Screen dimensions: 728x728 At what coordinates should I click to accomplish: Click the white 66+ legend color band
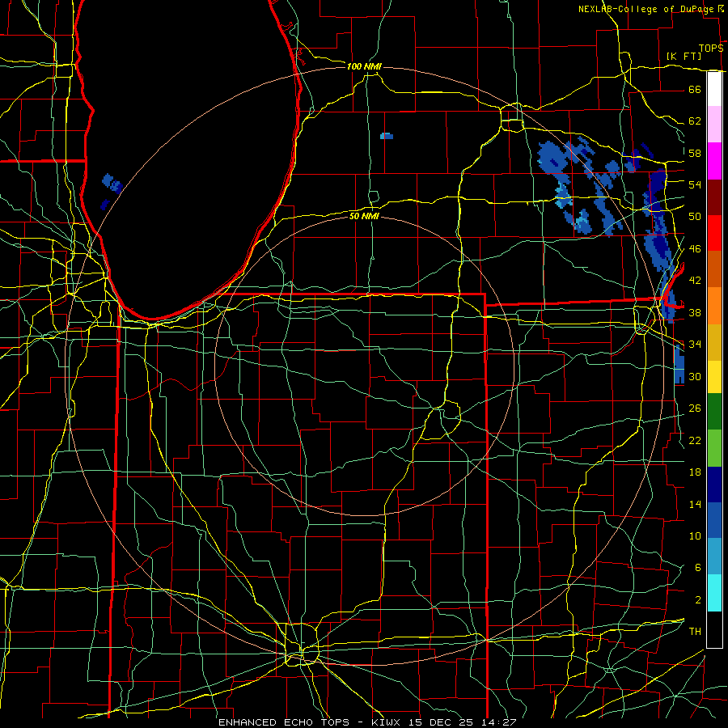(714, 89)
